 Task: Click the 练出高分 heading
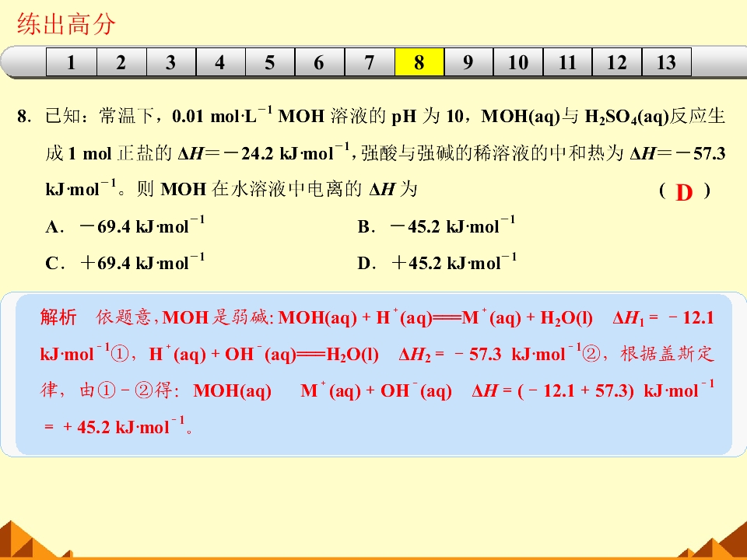coord(66,24)
